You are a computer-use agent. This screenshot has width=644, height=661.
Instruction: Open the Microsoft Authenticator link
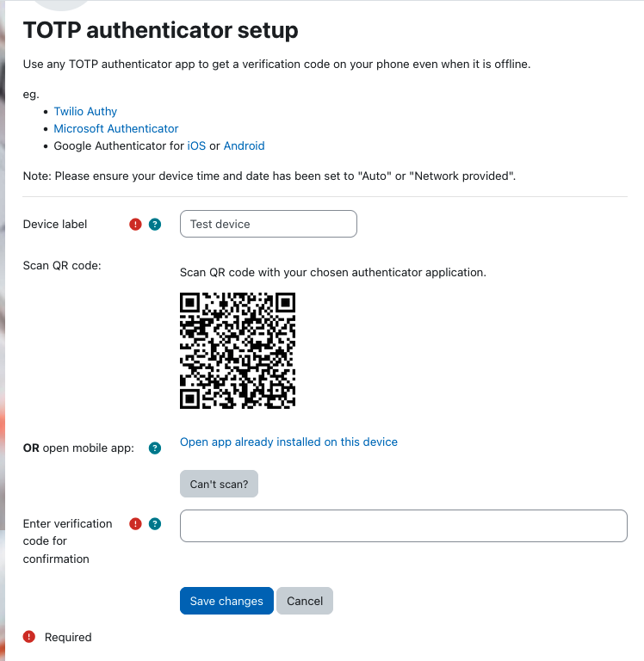[x=116, y=128]
